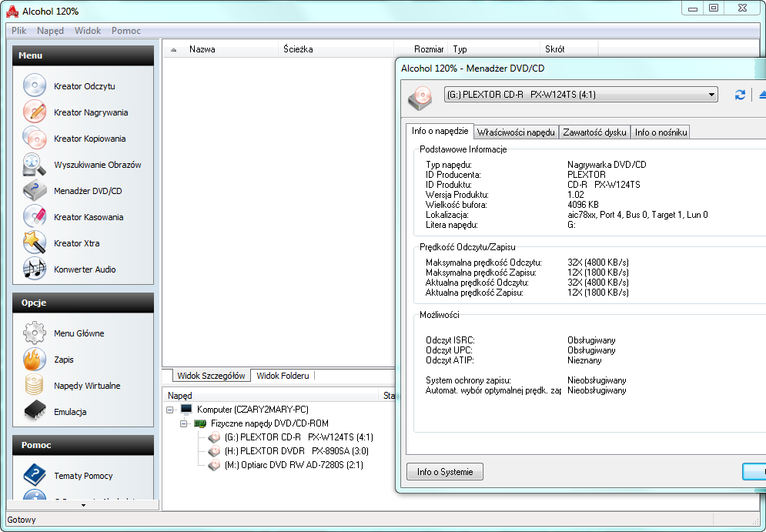This screenshot has height=532, width=766.
Task: Click Tematy Pomocy label
Action: [84, 475]
